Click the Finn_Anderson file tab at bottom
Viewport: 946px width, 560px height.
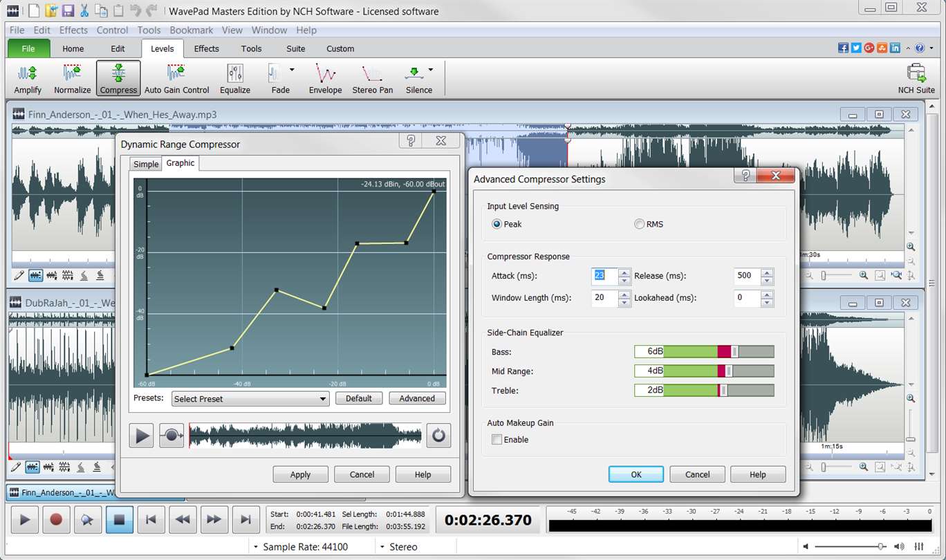click(95, 493)
